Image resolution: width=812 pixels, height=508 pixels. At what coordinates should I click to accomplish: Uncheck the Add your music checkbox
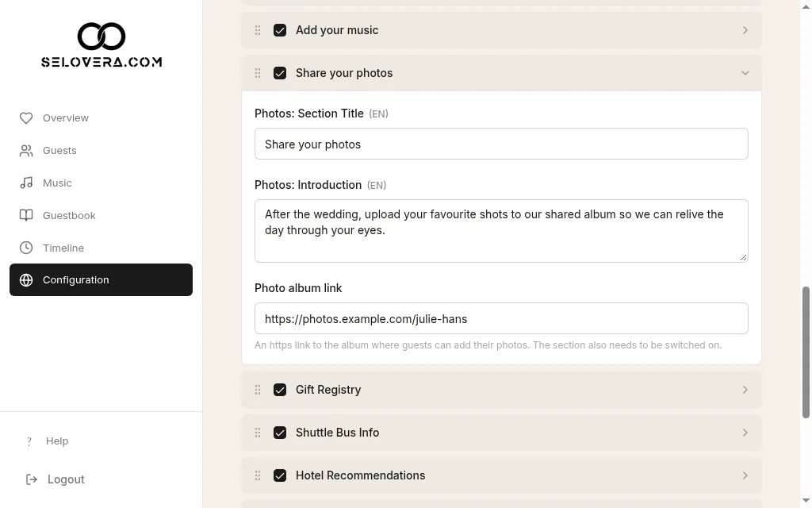[280, 30]
